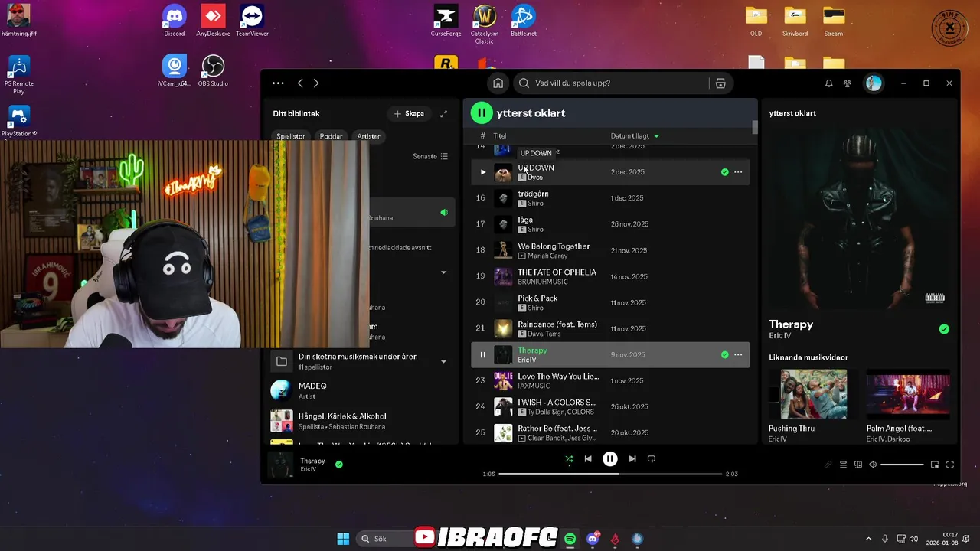Go back with the left navigation arrow
Image resolution: width=980 pixels, height=551 pixels.
pyautogui.click(x=300, y=83)
